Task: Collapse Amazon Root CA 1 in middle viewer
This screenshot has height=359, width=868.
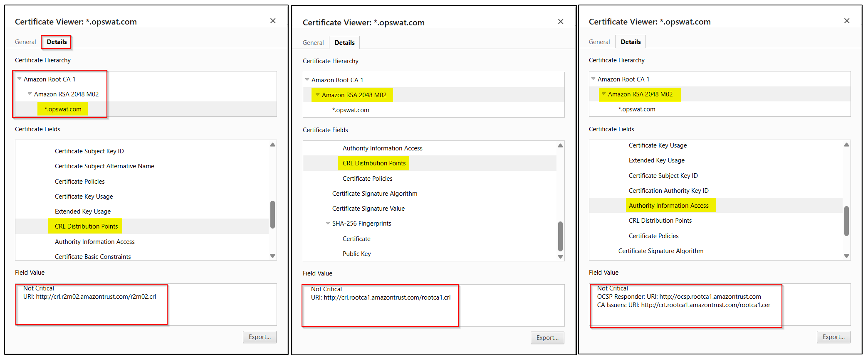Action: point(307,79)
